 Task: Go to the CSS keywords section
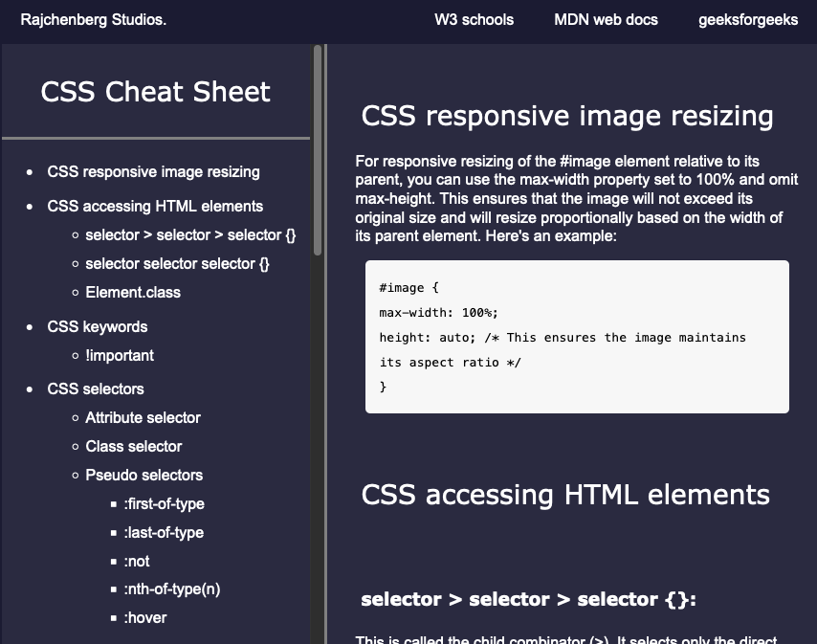coord(98,327)
